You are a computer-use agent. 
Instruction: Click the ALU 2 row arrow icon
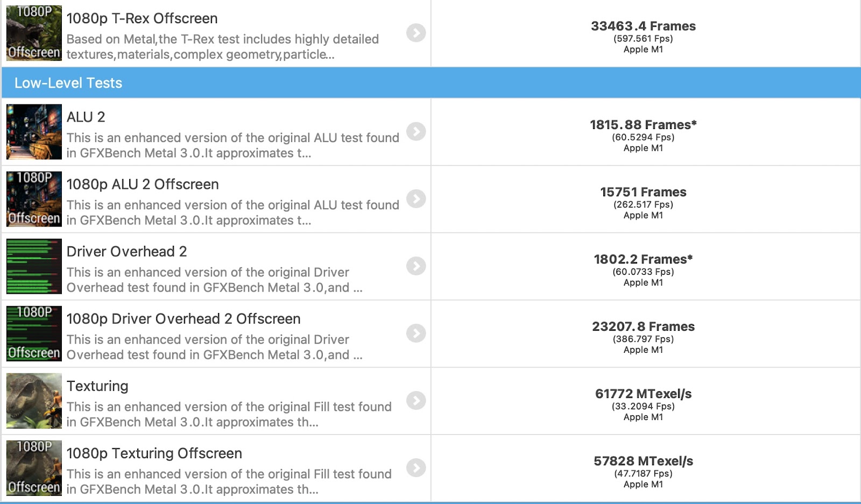[x=416, y=131]
